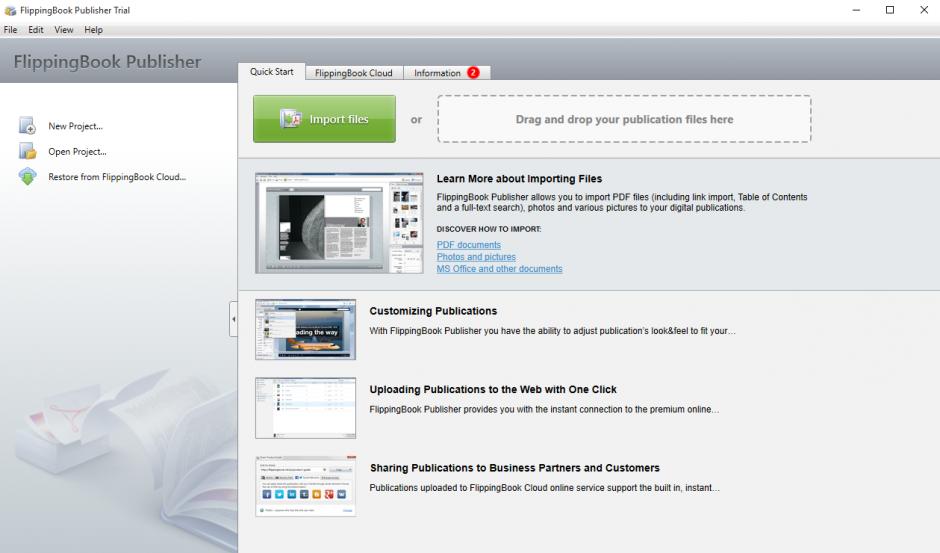Collapse the left sidebar panel with arrow handle

click(234, 319)
